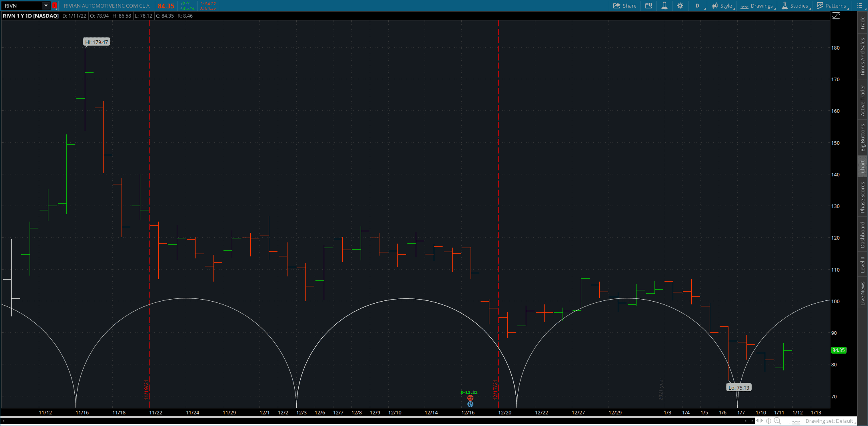
Task: Click the horizontal chart scrollbar
Action: coord(378,421)
